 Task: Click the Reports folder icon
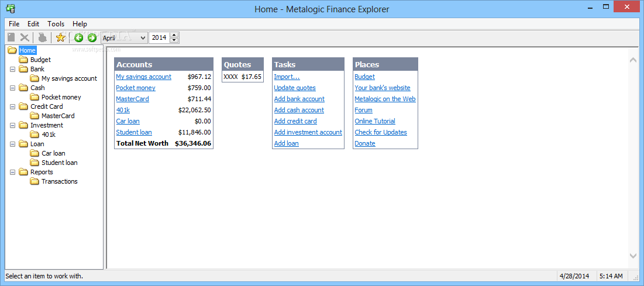click(23, 172)
